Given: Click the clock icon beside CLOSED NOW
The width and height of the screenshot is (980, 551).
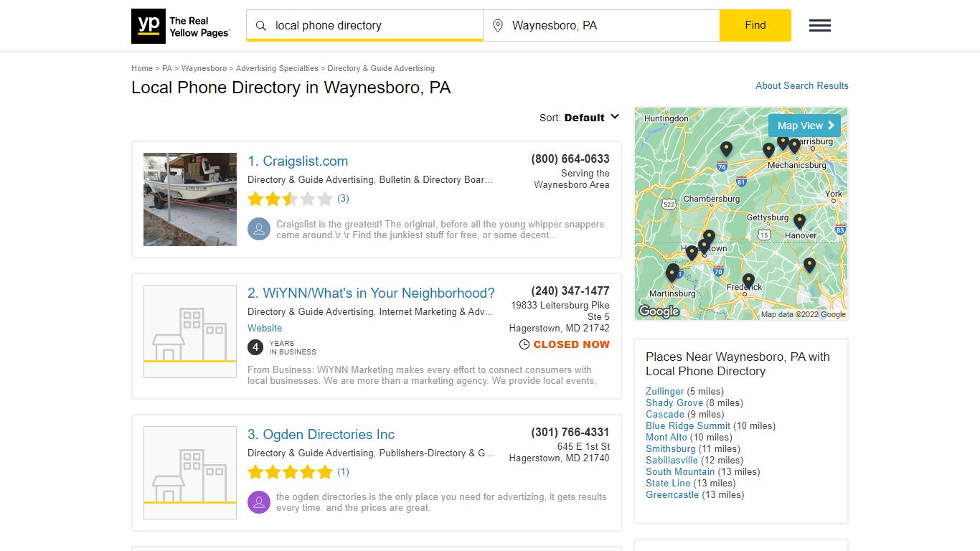Looking at the screenshot, I should pyautogui.click(x=524, y=344).
